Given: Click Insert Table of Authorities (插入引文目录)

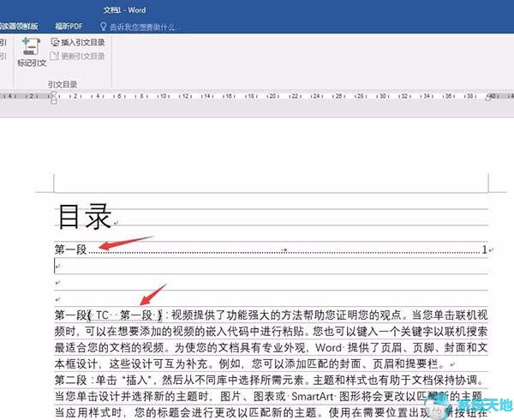Looking at the screenshot, I should pyautogui.click(x=82, y=42).
